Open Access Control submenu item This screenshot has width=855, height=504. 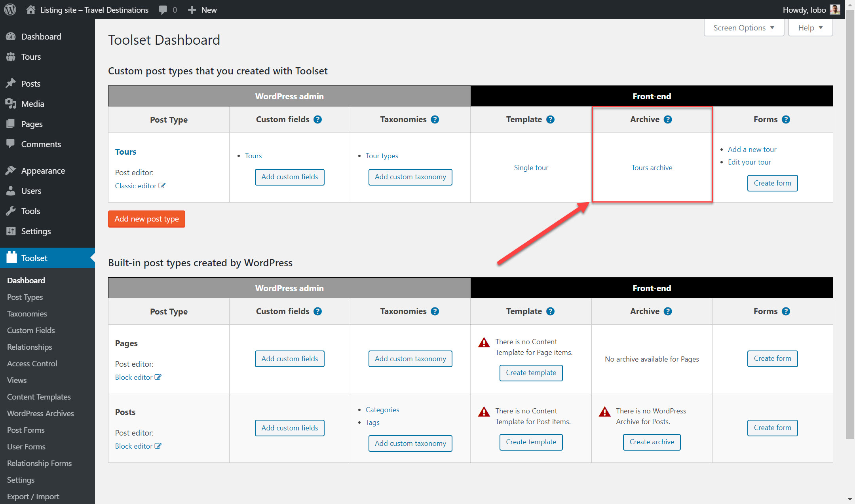tap(32, 364)
